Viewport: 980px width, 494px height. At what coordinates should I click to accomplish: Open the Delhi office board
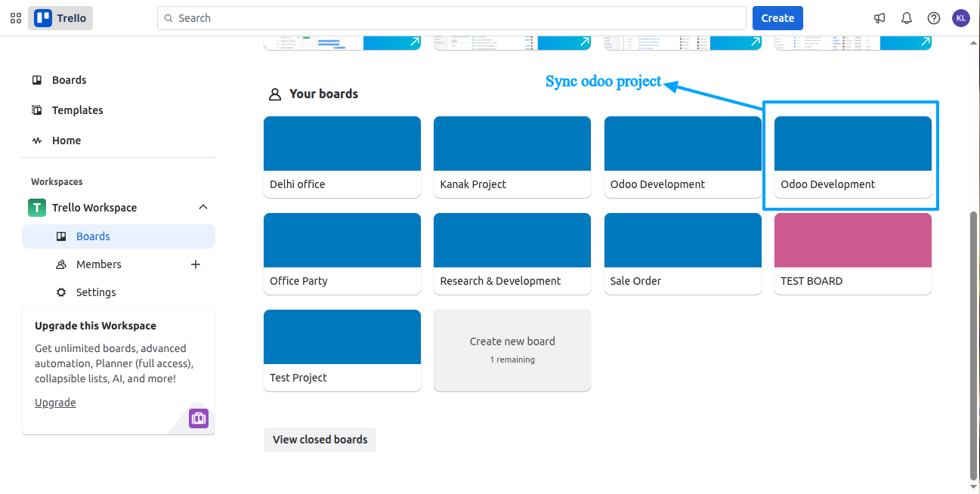coord(342,157)
